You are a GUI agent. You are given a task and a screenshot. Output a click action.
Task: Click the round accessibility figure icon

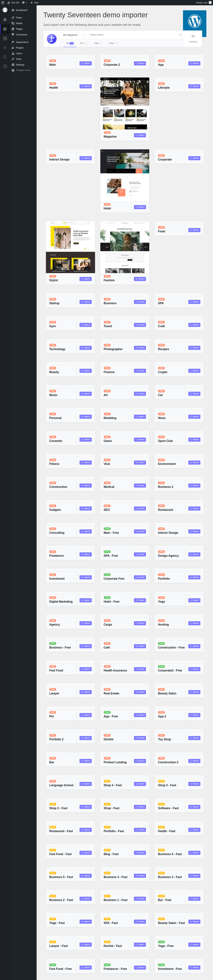click(52, 39)
